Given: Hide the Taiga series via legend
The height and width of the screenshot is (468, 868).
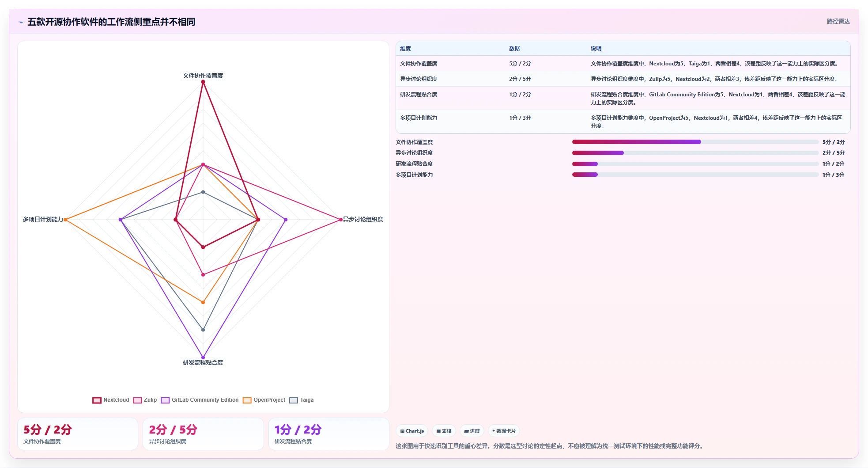Looking at the screenshot, I should tap(302, 400).
